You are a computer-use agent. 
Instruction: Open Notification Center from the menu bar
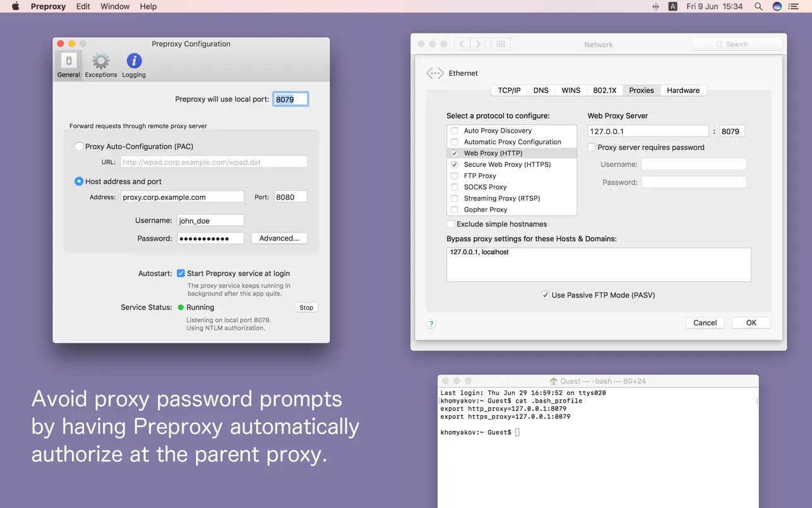[794, 6]
